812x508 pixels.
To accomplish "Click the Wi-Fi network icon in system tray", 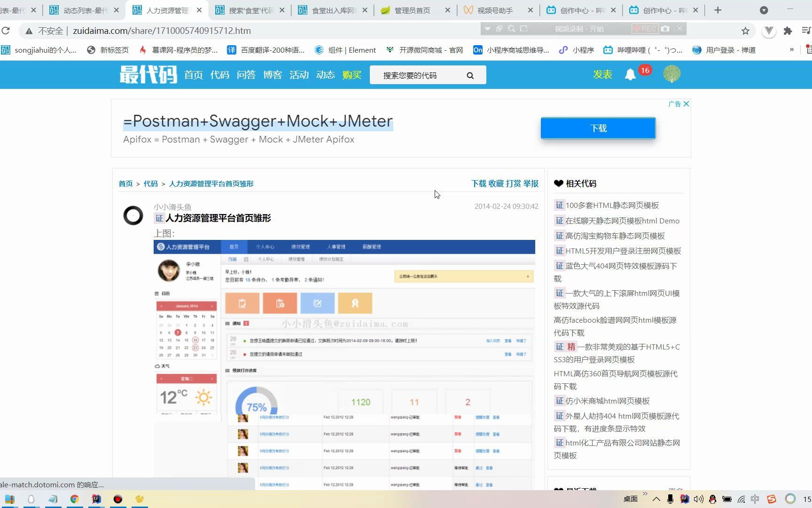I will (x=741, y=499).
